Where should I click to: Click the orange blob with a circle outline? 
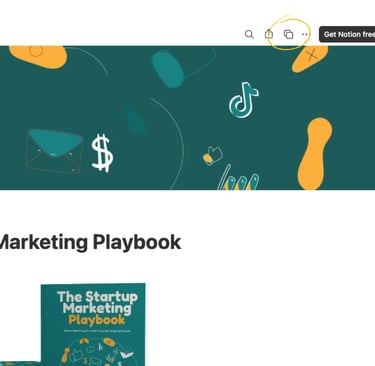38,56
